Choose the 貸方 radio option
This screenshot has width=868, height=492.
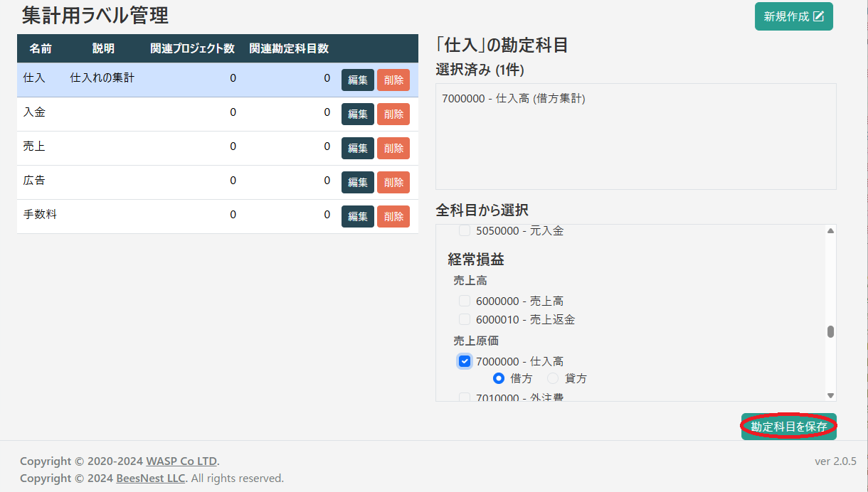point(553,379)
